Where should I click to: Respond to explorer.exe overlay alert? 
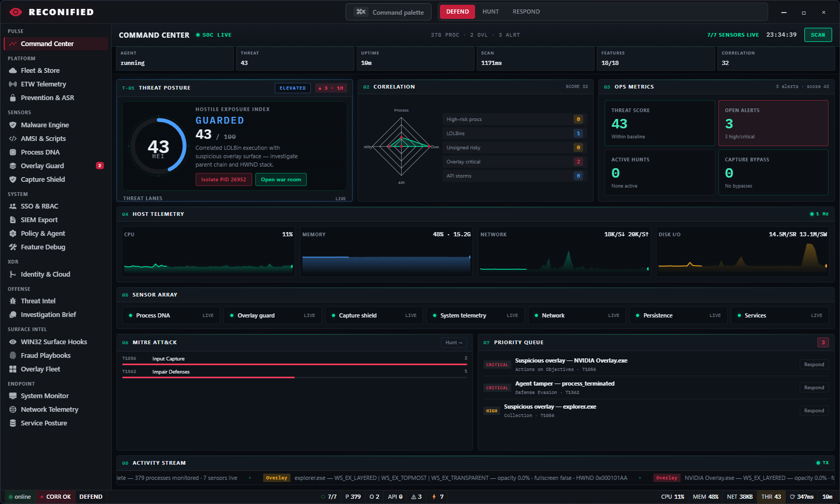point(814,411)
